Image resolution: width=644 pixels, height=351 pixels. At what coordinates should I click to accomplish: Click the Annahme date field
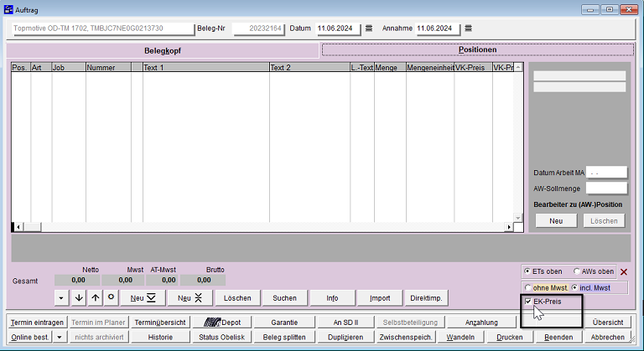[x=438, y=28]
